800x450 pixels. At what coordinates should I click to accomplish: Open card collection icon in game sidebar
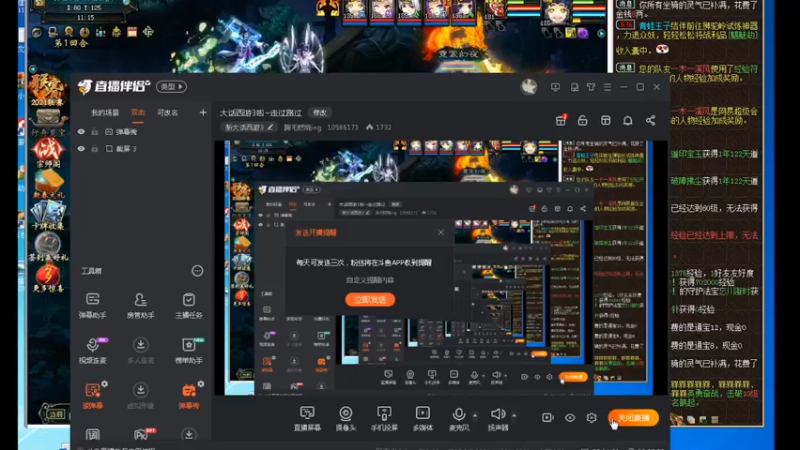[48, 215]
